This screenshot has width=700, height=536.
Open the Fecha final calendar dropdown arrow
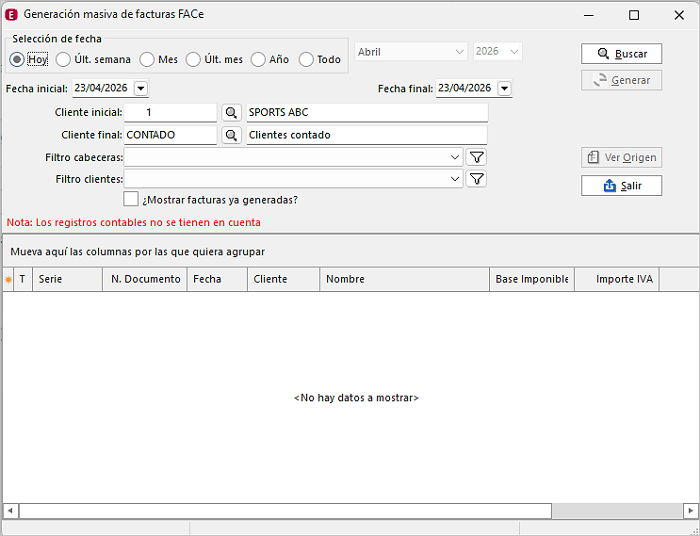(504, 88)
